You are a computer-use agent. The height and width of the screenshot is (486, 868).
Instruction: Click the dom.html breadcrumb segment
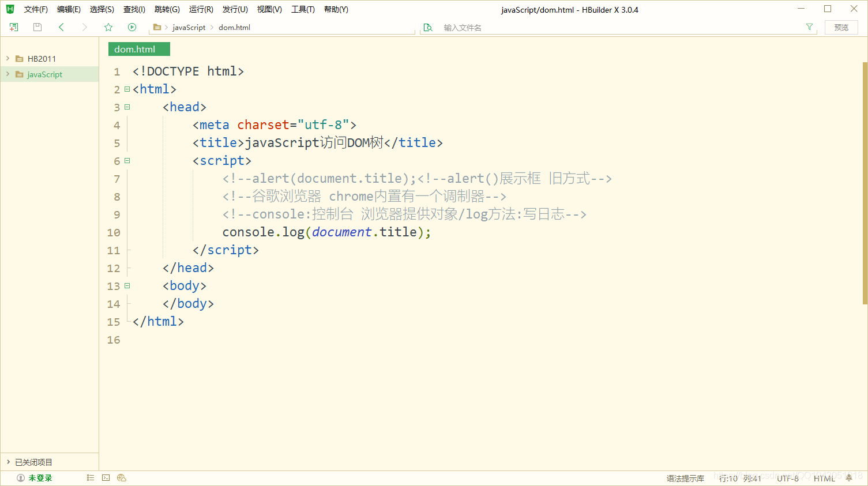[x=234, y=27]
